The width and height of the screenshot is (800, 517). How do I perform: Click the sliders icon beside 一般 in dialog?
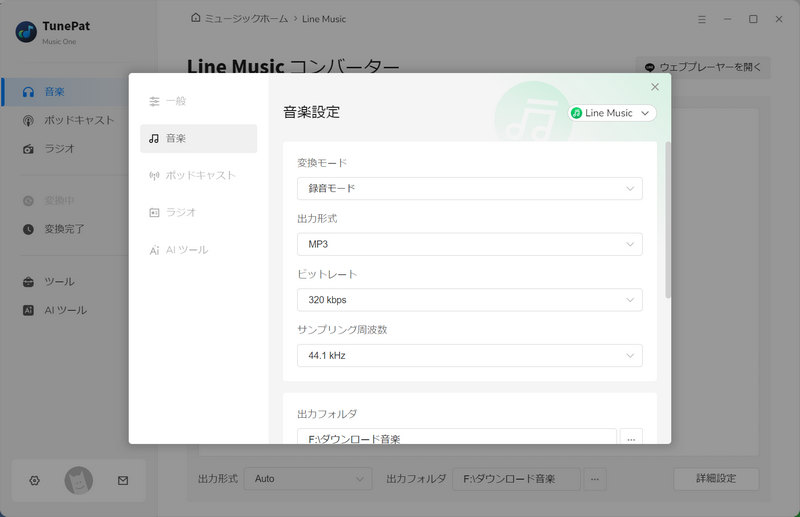154,101
